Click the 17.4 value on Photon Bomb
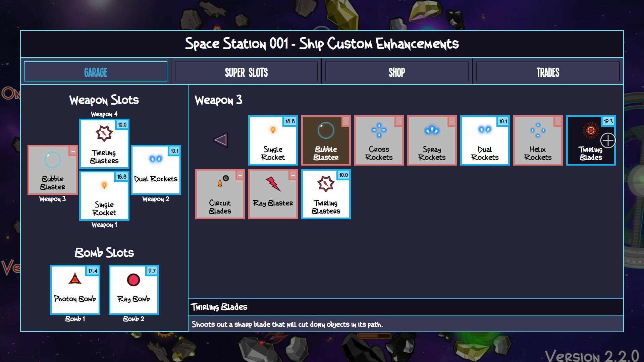This screenshot has width=644, height=362. (x=93, y=271)
